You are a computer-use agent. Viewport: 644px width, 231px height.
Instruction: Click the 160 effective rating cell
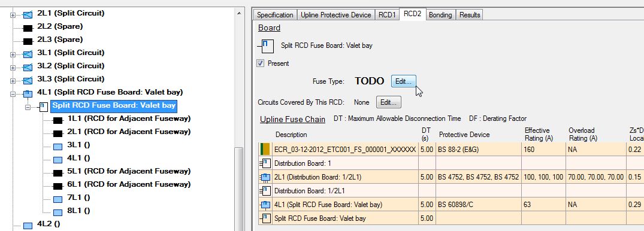[544, 150]
